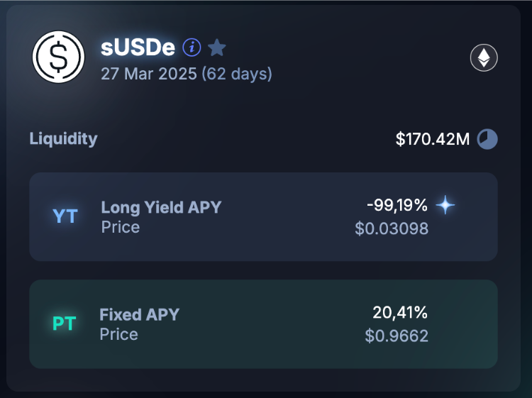
Task: Click the 20,41% Fixed APY value
Action: coord(400,312)
